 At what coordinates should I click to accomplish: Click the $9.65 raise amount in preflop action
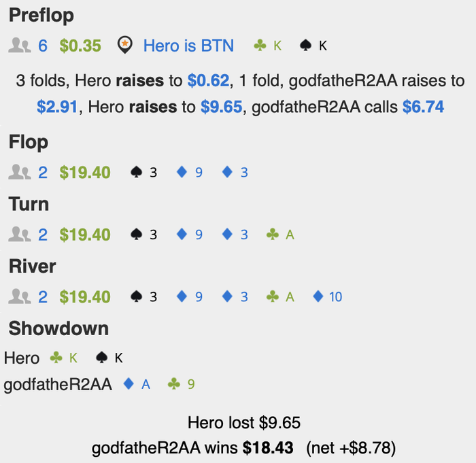tap(221, 107)
